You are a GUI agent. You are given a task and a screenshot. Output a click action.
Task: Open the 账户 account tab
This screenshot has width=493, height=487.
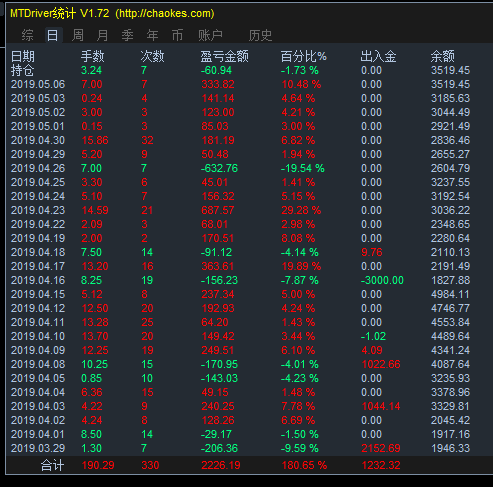210,35
